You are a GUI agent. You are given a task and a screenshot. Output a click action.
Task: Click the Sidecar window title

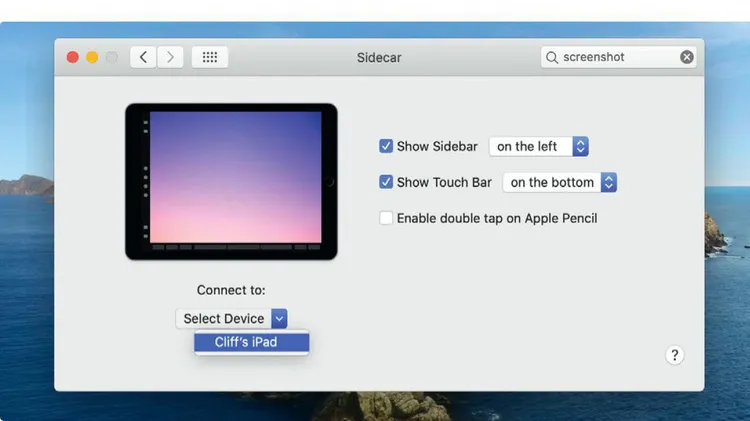(379, 57)
